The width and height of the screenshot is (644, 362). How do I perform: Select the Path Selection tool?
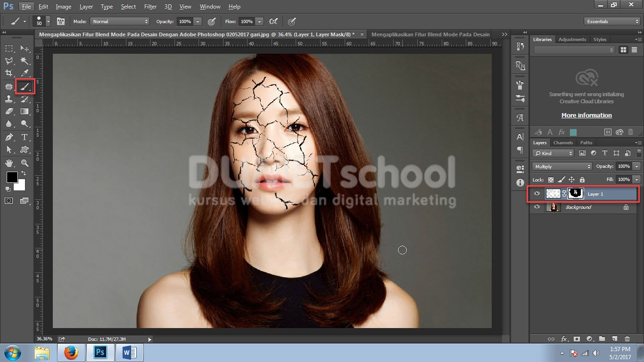pos(9,149)
